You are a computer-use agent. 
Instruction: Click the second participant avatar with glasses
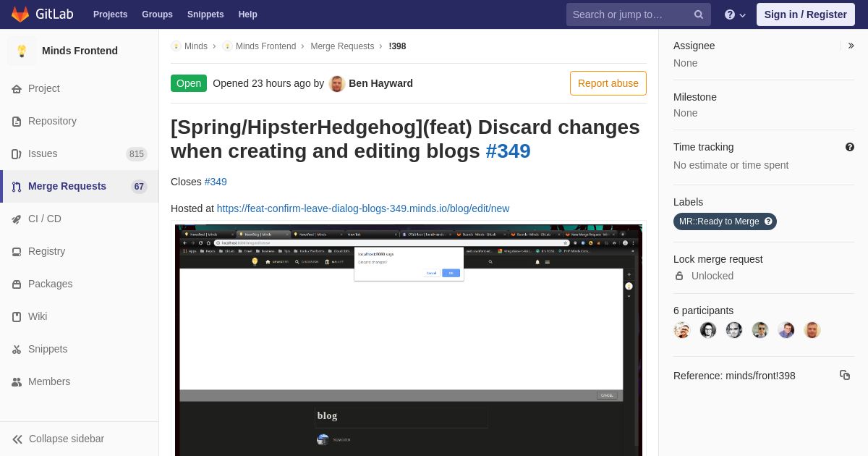tap(708, 330)
